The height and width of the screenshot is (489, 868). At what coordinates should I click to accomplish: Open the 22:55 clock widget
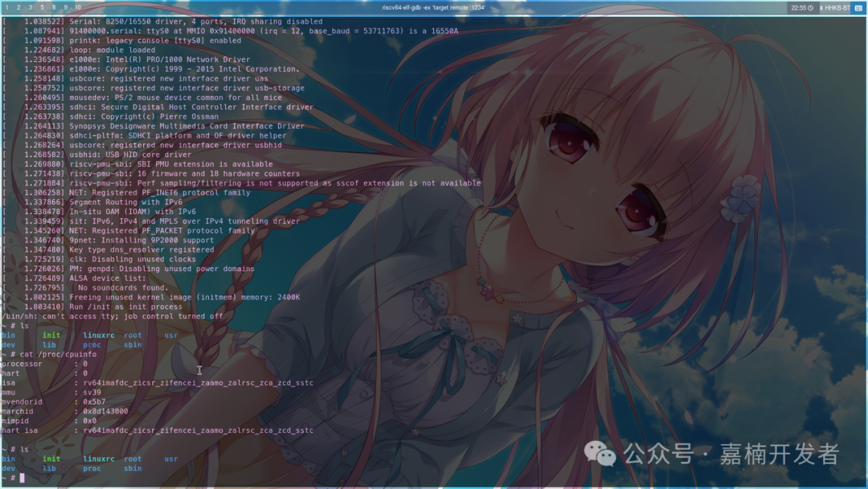[x=801, y=8]
